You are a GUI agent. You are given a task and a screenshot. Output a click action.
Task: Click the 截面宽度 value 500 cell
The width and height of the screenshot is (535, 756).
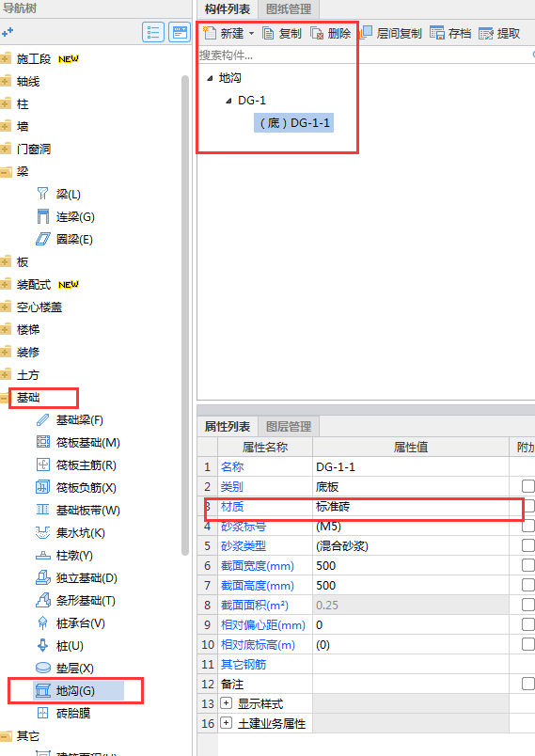[x=411, y=565]
